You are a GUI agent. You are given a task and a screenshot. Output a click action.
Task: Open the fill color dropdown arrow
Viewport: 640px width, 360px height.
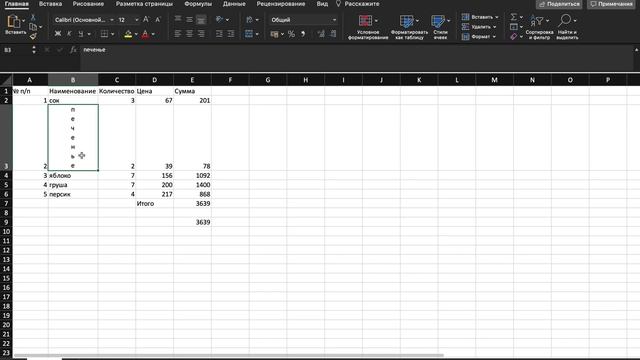[x=136, y=34]
